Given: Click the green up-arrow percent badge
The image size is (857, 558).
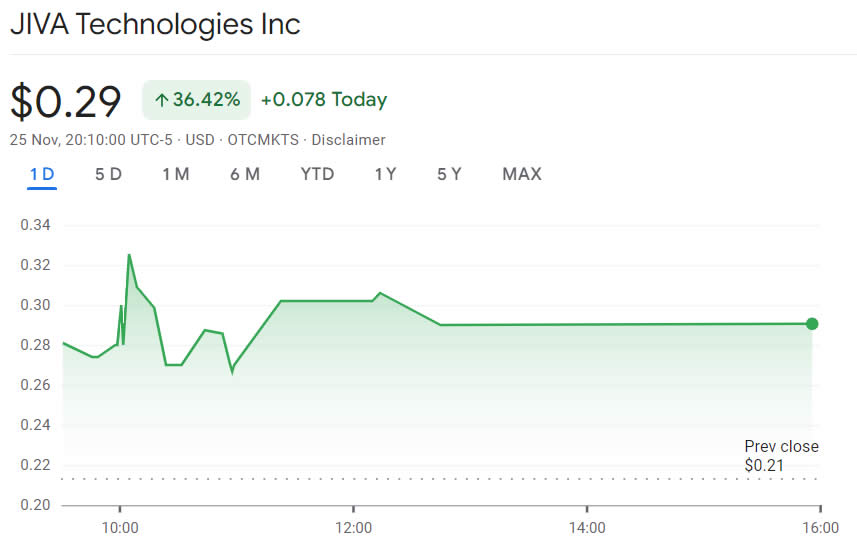Looking at the screenshot, I should (x=196, y=99).
